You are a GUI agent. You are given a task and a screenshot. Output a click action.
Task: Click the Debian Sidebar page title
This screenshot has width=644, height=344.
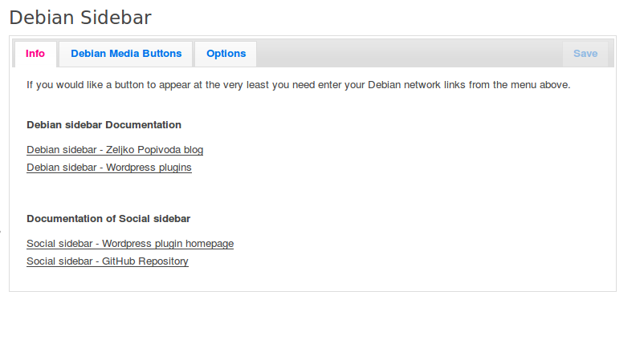point(80,18)
